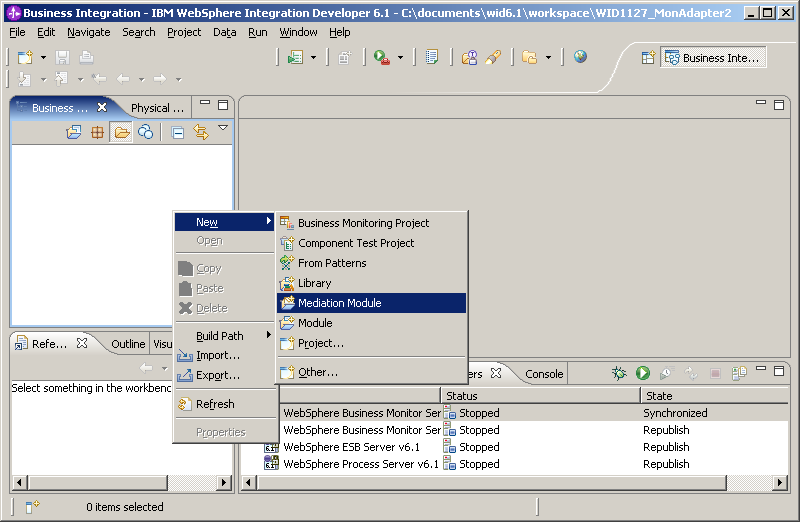Open the forward history dropdown arrow

179,80
